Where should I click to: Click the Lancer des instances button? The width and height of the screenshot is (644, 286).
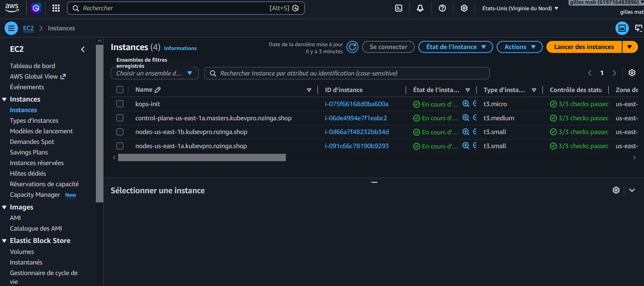click(584, 47)
